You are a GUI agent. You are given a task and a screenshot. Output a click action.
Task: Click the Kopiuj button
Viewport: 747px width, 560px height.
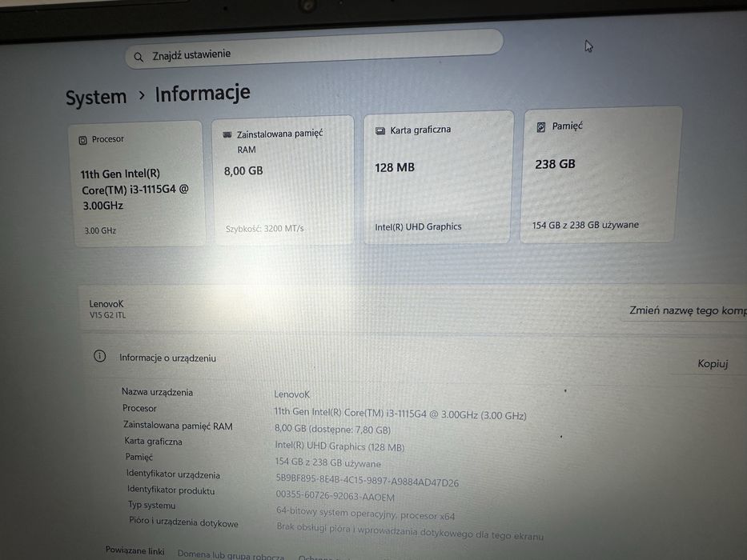coord(713,364)
